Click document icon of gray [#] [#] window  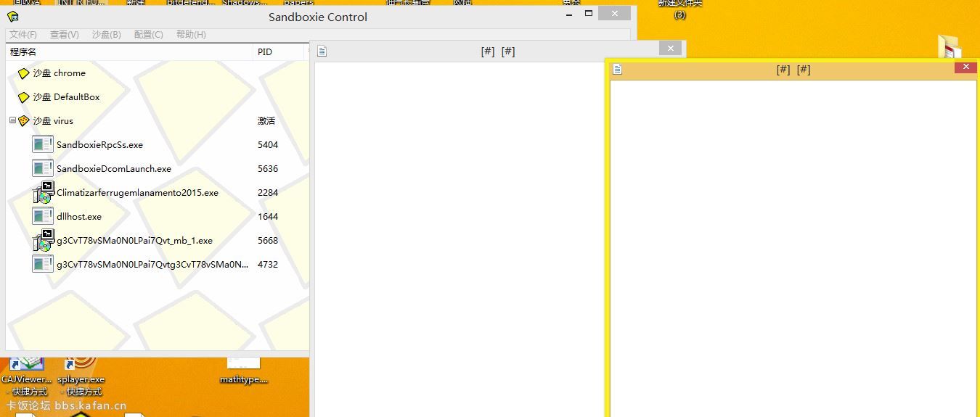click(322, 51)
